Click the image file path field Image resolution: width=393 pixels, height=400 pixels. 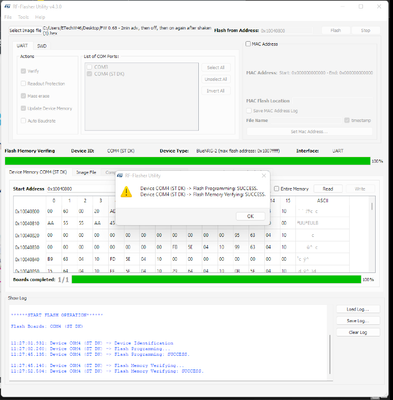pyautogui.click(x=127, y=30)
